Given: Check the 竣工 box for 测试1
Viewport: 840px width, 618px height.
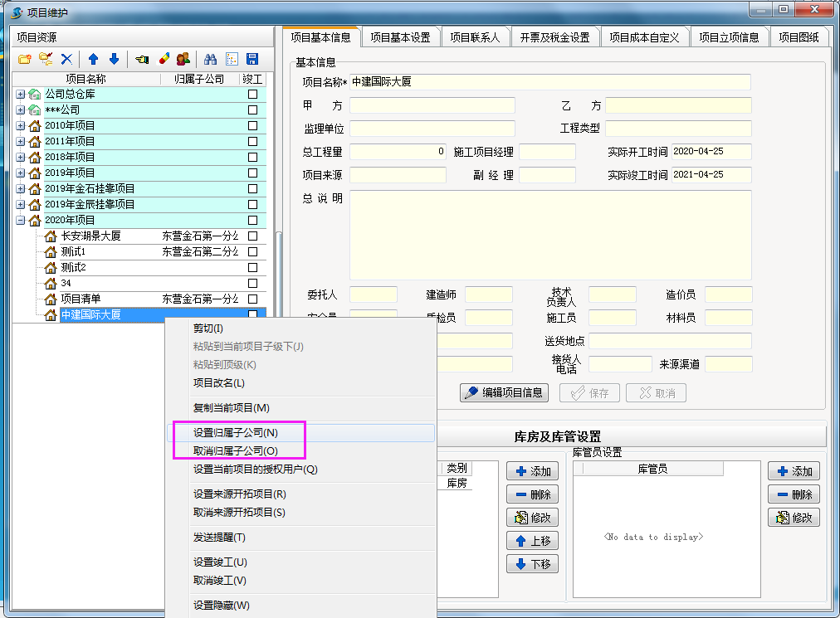Looking at the screenshot, I should coord(253,251).
